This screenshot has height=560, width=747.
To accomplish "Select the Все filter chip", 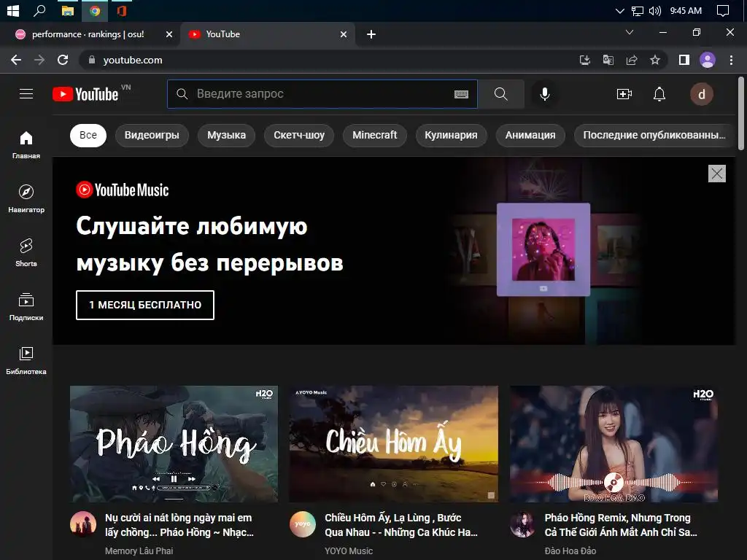I will (x=88, y=135).
